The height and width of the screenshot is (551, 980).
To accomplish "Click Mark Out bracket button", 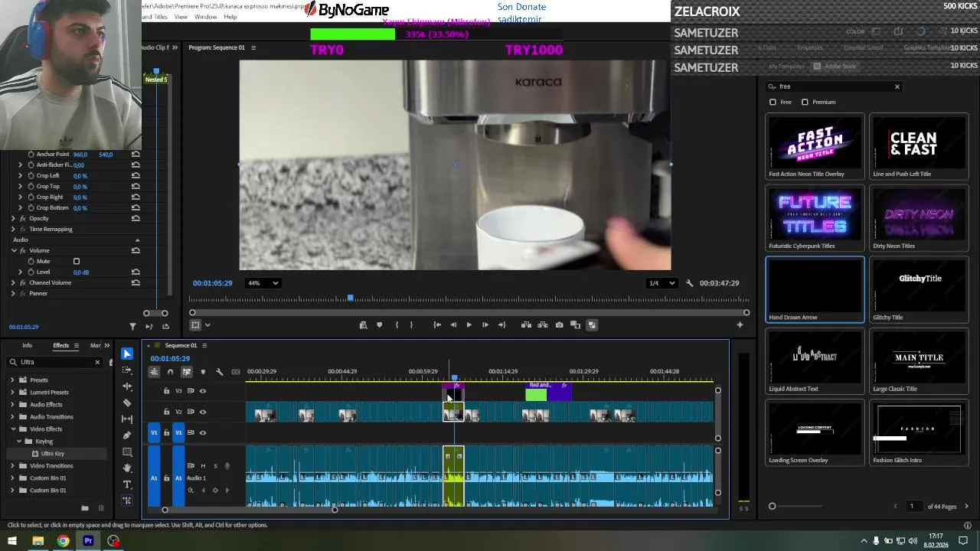I will coord(411,325).
